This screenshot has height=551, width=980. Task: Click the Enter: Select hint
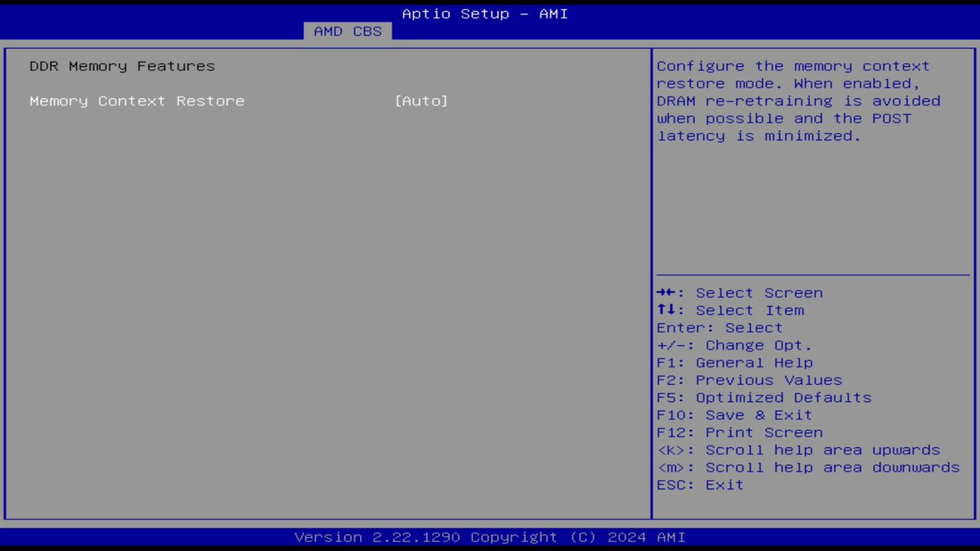coord(720,328)
